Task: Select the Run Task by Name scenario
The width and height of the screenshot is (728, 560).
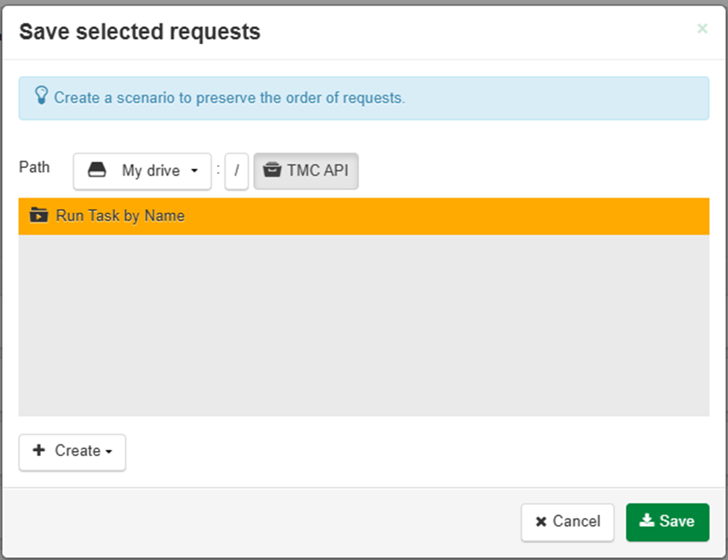Action: coord(119,215)
